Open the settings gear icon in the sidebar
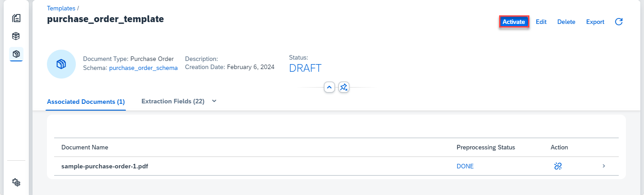The image size is (644, 195). 16,182
